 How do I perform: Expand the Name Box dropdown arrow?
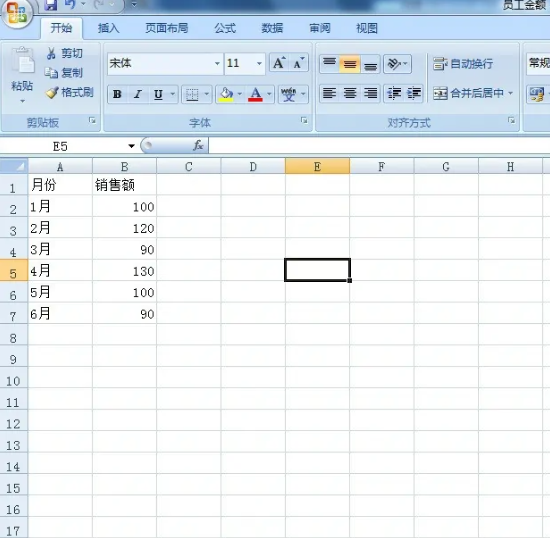click(x=132, y=146)
